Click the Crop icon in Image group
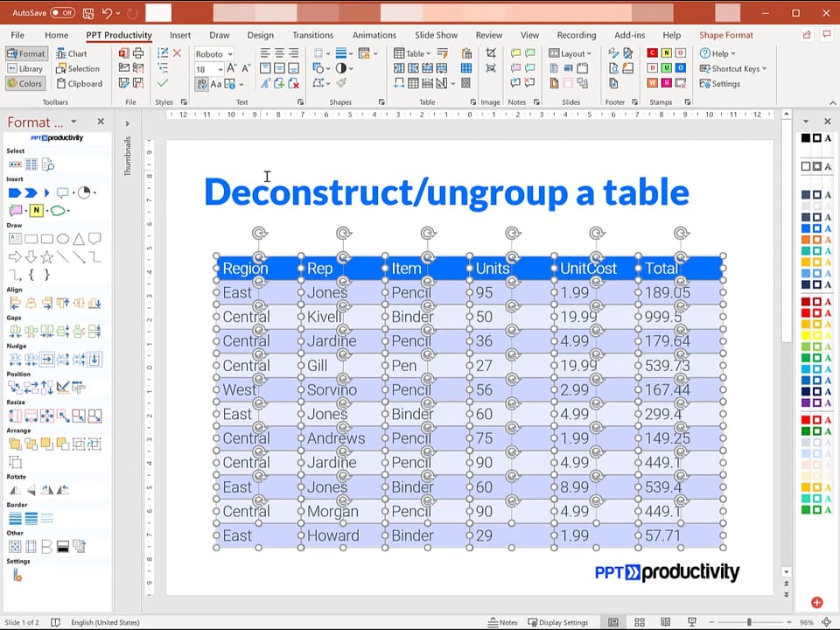The height and width of the screenshot is (630, 840). pyautogui.click(x=491, y=52)
